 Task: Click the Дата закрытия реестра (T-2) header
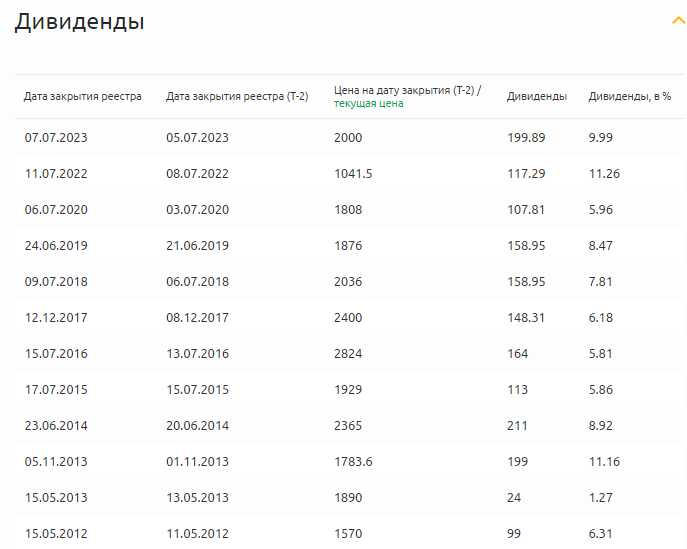click(x=237, y=96)
